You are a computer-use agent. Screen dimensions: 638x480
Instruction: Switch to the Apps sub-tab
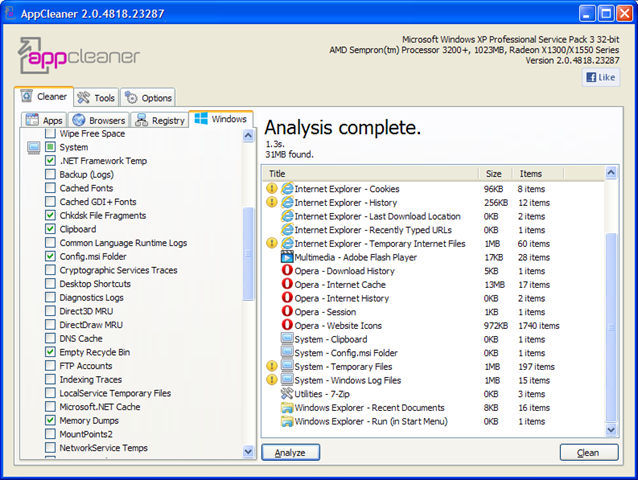coord(44,120)
